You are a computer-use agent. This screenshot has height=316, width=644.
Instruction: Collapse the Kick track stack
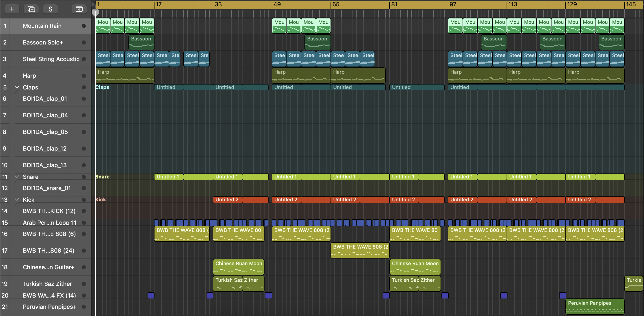17,200
